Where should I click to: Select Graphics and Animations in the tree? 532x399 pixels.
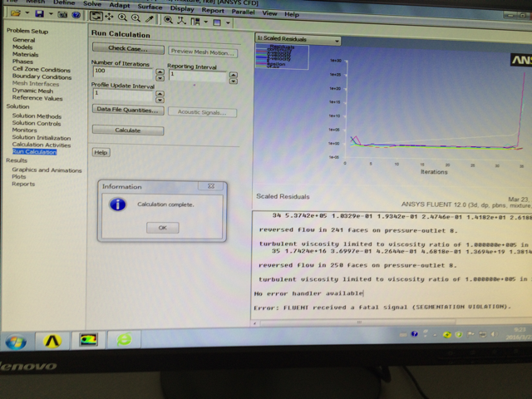coord(47,170)
